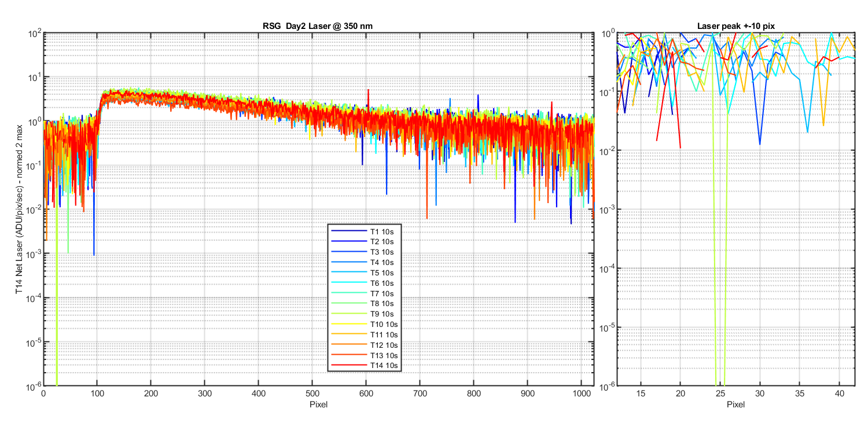Select legend entry 'T2 10s'
The image size is (868, 434).
click(x=366, y=242)
